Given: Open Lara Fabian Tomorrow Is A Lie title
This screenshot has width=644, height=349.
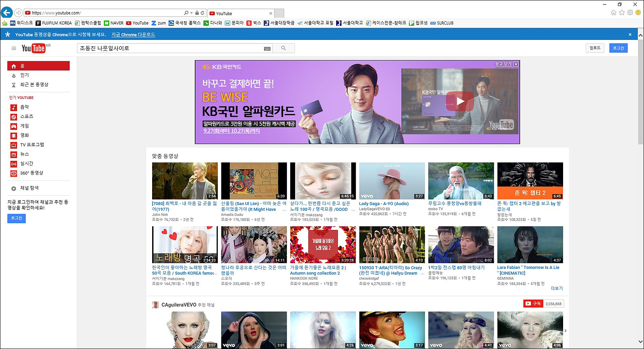Looking at the screenshot, I should point(528,270).
